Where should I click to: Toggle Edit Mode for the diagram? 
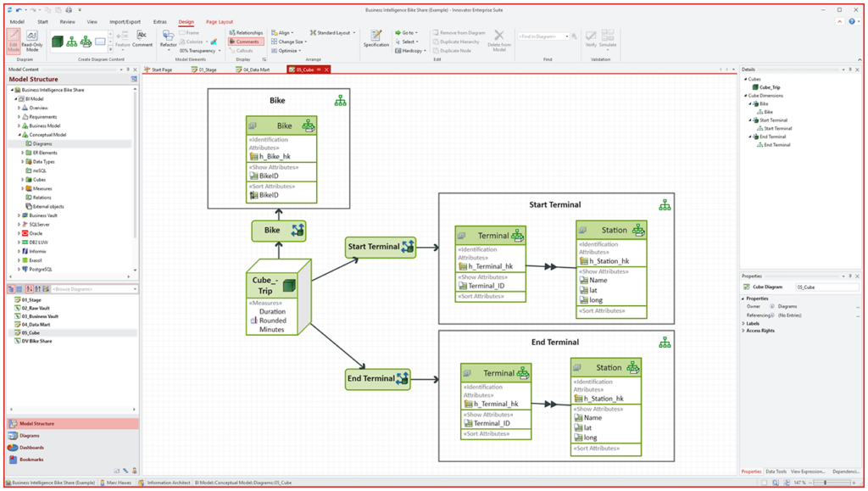[x=14, y=41]
